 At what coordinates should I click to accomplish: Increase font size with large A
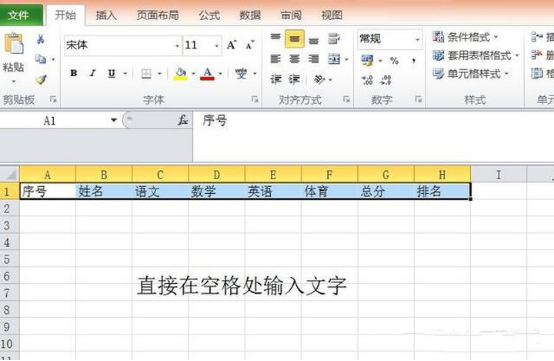231,45
